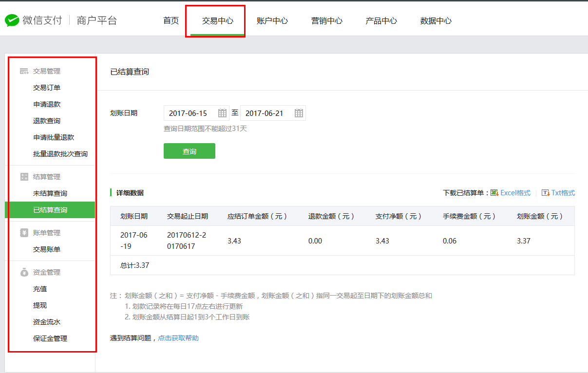Click the 账单管理 section icon
The width and height of the screenshot is (588, 373).
click(x=24, y=233)
